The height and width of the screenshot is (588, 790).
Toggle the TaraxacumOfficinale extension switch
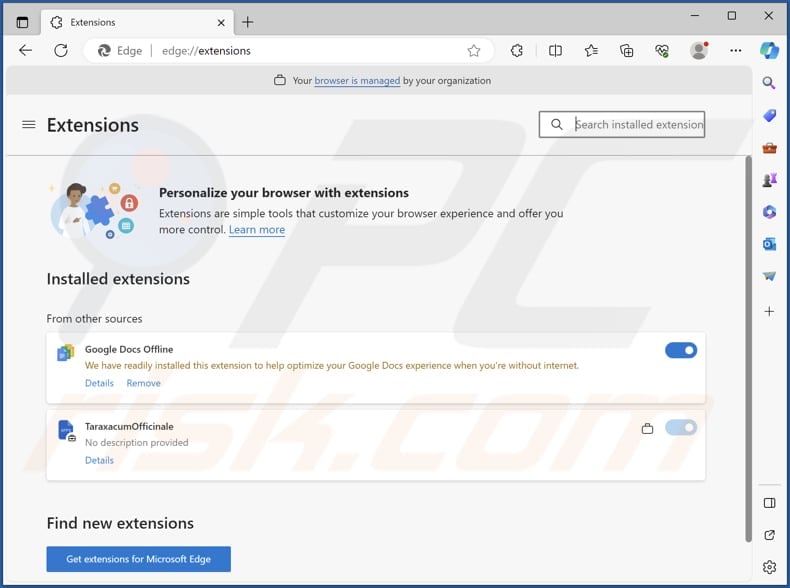pos(681,428)
